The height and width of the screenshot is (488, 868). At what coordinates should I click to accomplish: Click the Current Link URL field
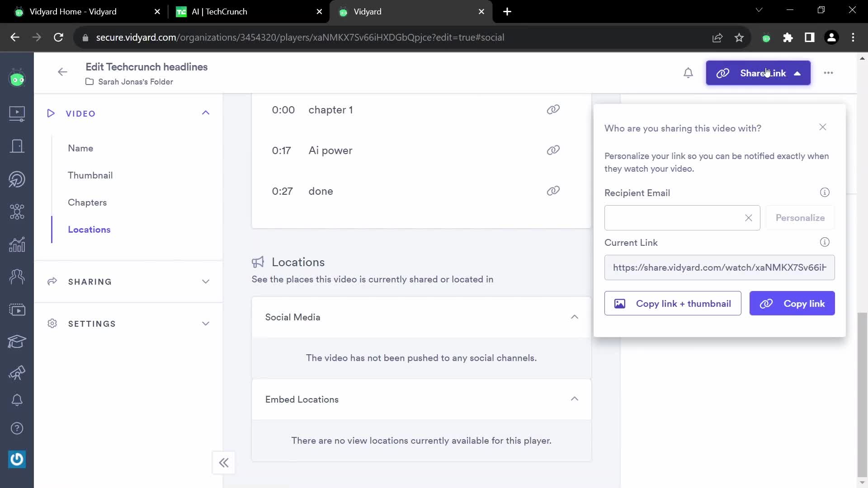[x=719, y=267]
